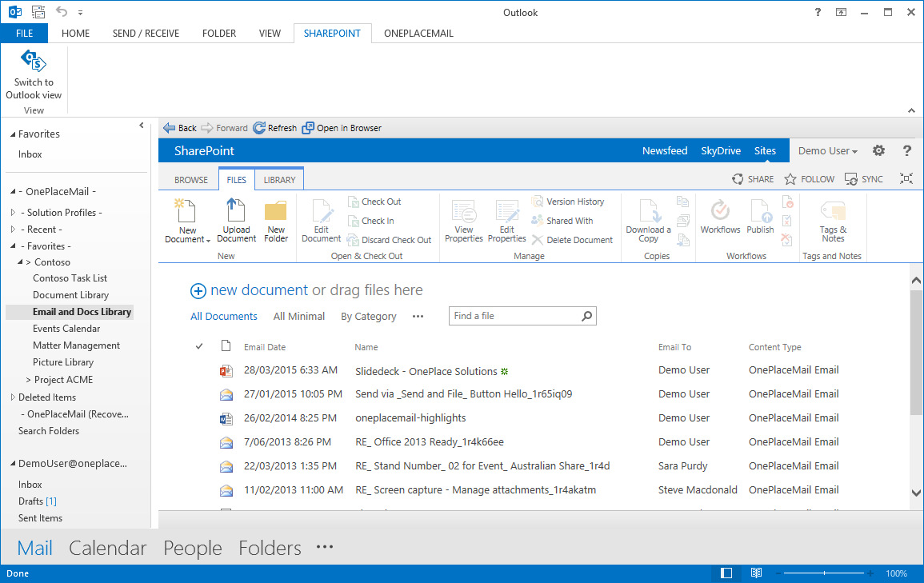Image resolution: width=924 pixels, height=583 pixels.
Task: Open the Calendar navigation module
Action: coord(108,549)
